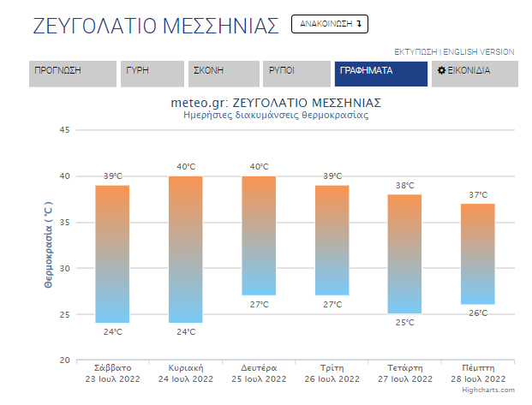Select the ΣΚΟΝΗ tab
The height and width of the screenshot is (405, 532).
[x=224, y=74]
